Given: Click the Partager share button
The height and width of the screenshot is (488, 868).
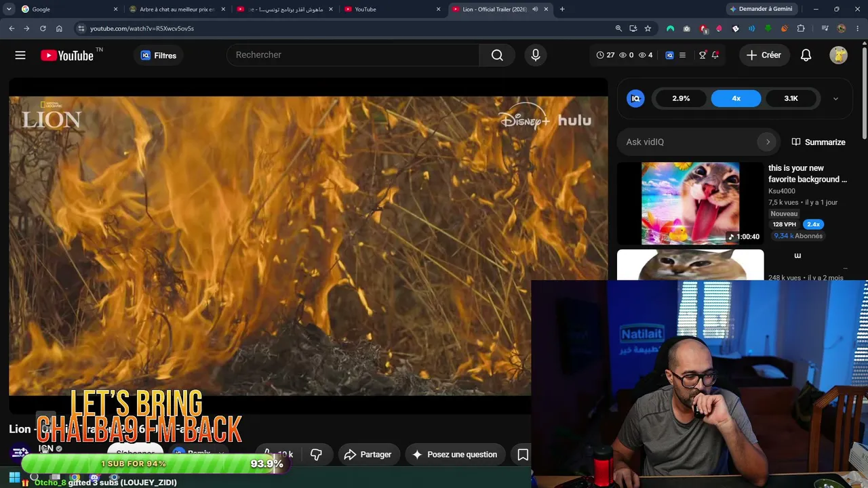Looking at the screenshot, I should pyautogui.click(x=368, y=454).
